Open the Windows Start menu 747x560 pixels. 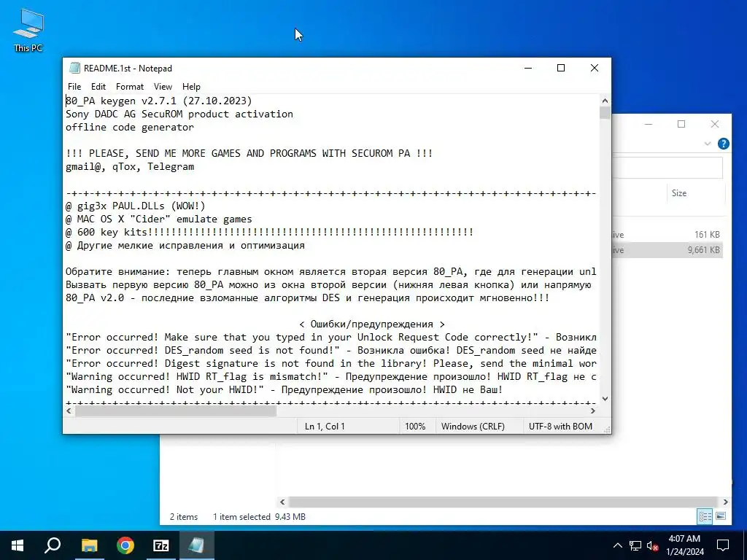(x=18, y=545)
